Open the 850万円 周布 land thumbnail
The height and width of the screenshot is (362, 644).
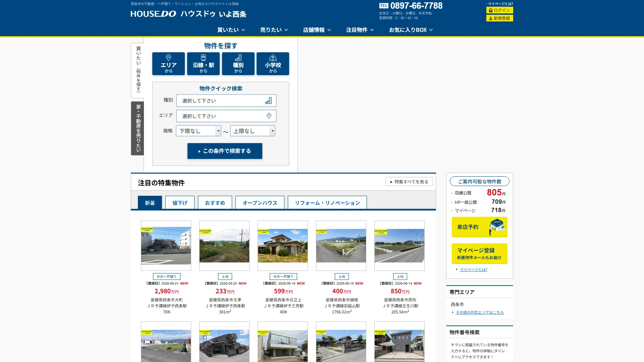coord(399,246)
